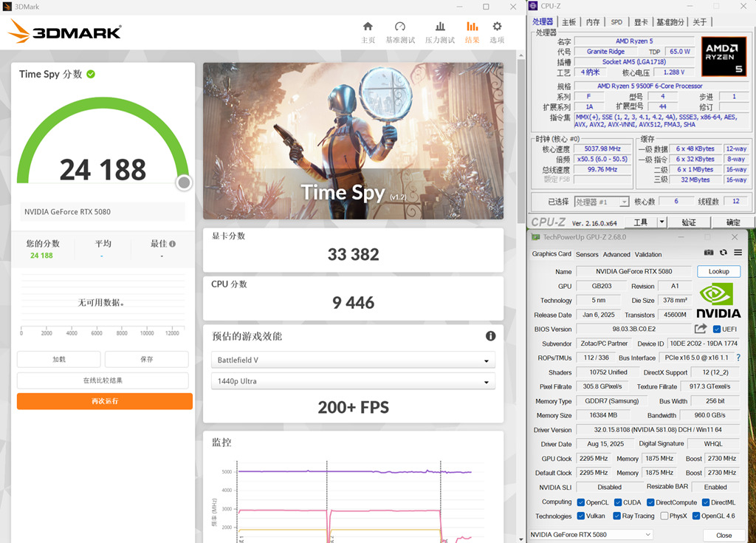Click the GPU-Z screenshot camera icon
This screenshot has width=756, height=543.
point(709,253)
